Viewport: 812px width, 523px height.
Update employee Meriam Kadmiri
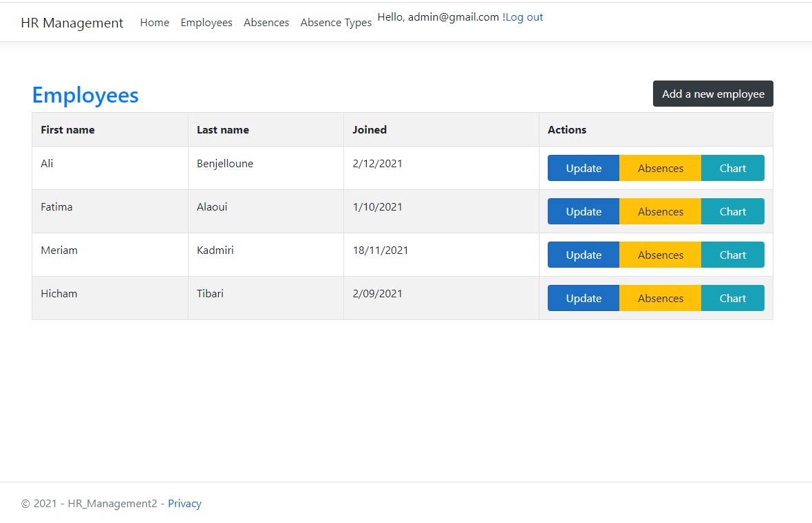click(x=583, y=255)
